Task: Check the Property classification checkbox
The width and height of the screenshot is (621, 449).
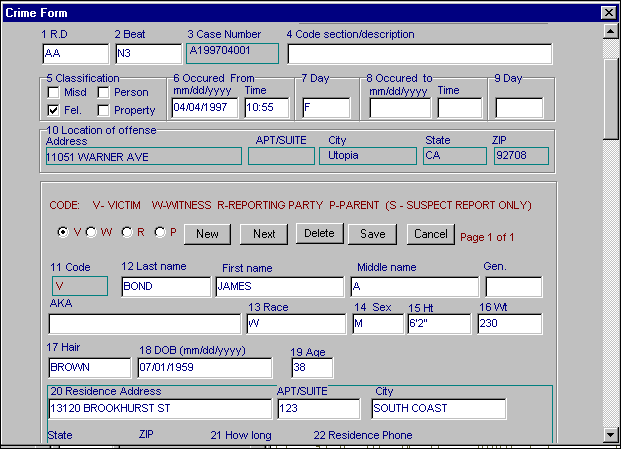Action: click(x=103, y=110)
